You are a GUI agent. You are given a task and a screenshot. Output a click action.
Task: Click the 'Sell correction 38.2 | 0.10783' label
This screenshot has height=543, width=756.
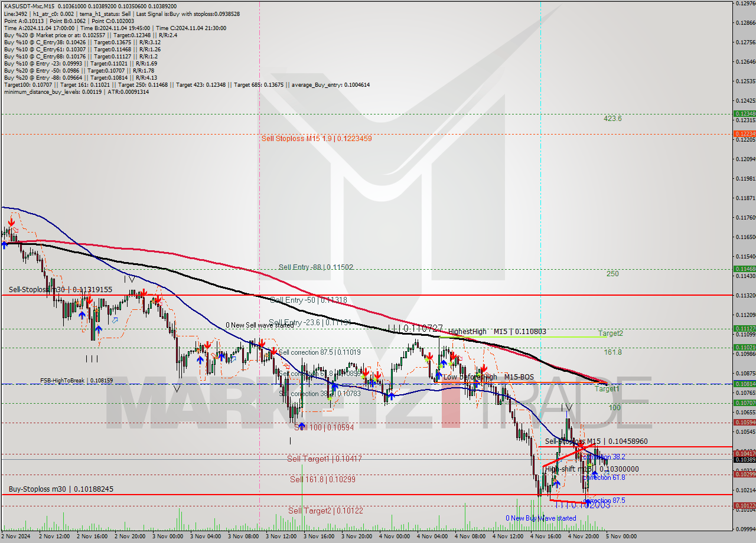coord(320,393)
